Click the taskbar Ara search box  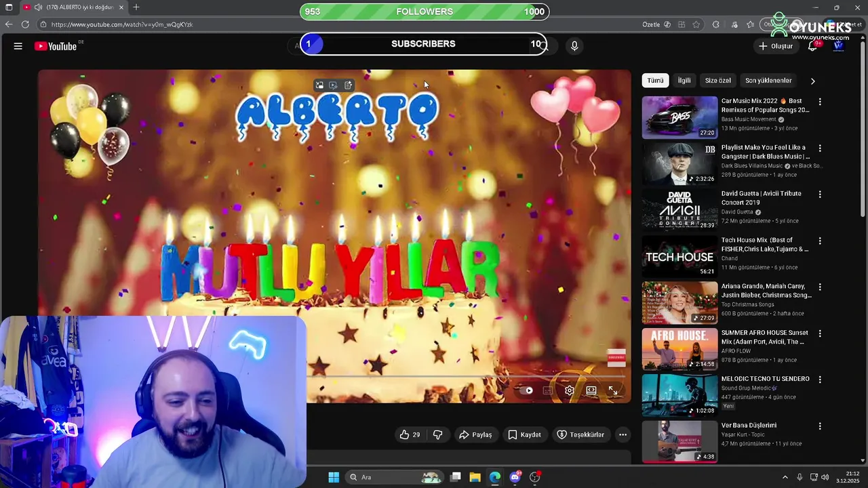pyautogui.click(x=395, y=477)
